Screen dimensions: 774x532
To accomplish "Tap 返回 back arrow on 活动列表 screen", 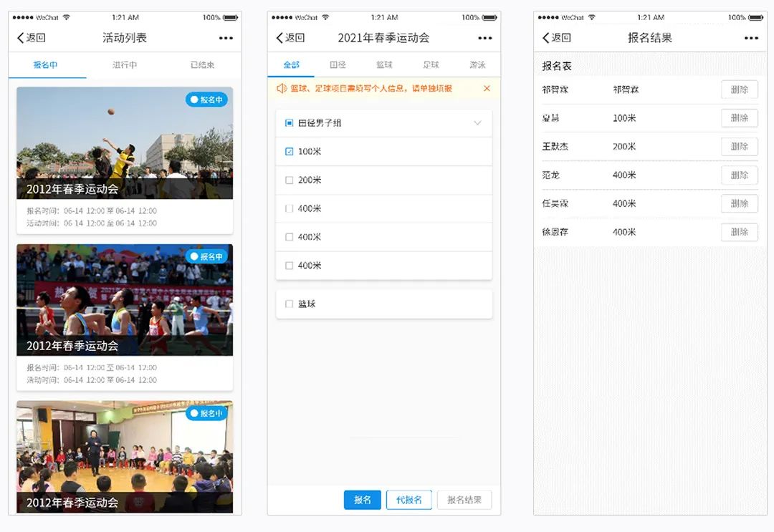I will point(32,38).
